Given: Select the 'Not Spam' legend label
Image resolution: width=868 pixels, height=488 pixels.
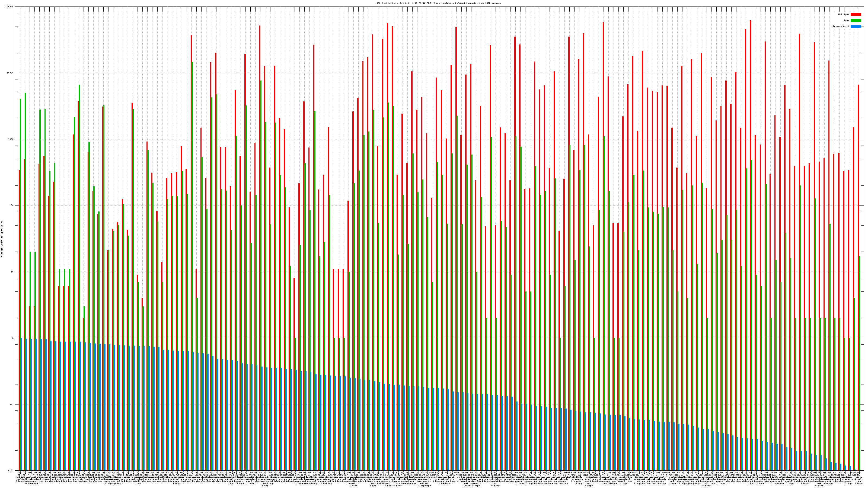Looking at the screenshot, I should tap(844, 14).
